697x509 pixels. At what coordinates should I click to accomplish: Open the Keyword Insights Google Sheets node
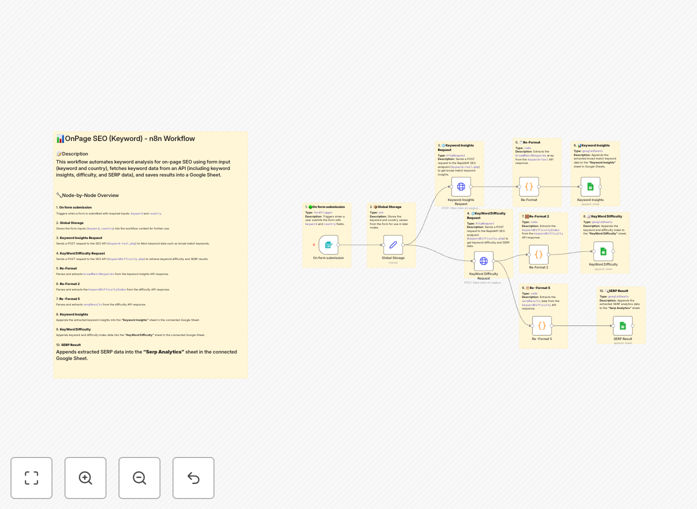(x=590, y=187)
